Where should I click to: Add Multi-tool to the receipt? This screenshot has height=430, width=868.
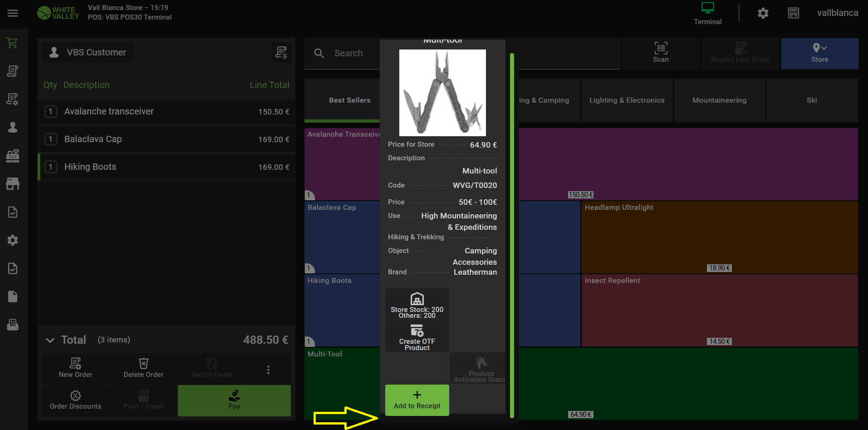[417, 400]
